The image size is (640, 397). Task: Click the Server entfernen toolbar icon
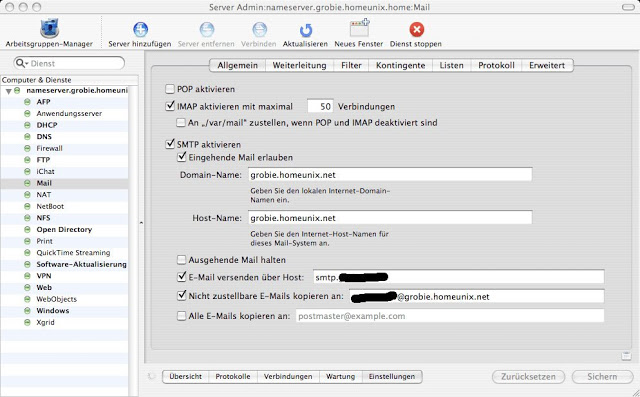click(x=207, y=29)
